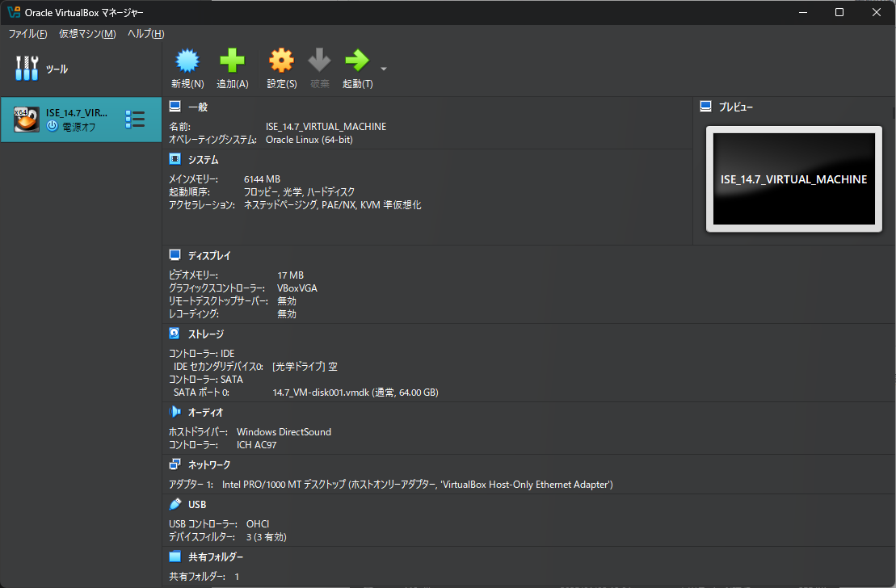This screenshot has height=588, width=896.
Task: Click the Windows DirectSound host driver value
Action: [284, 431]
